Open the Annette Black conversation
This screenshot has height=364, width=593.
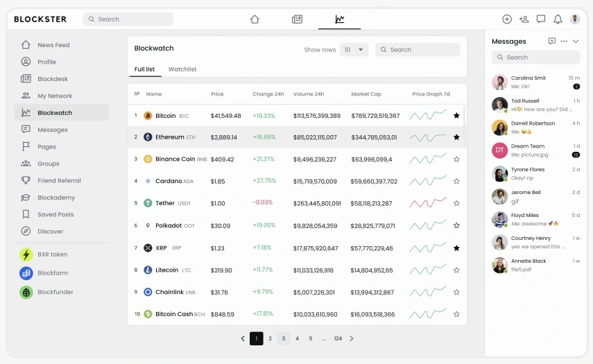(x=535, y=265)
